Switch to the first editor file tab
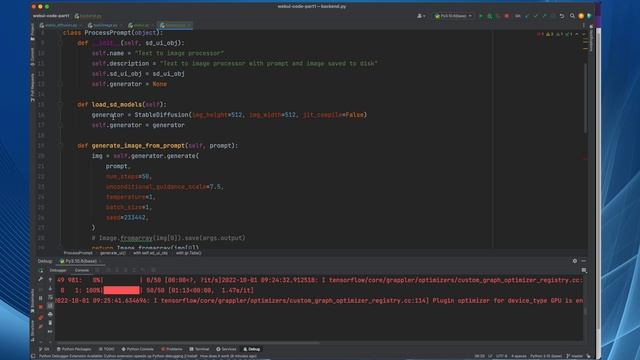This screenshot has width=640, height=360. (61, 25)
